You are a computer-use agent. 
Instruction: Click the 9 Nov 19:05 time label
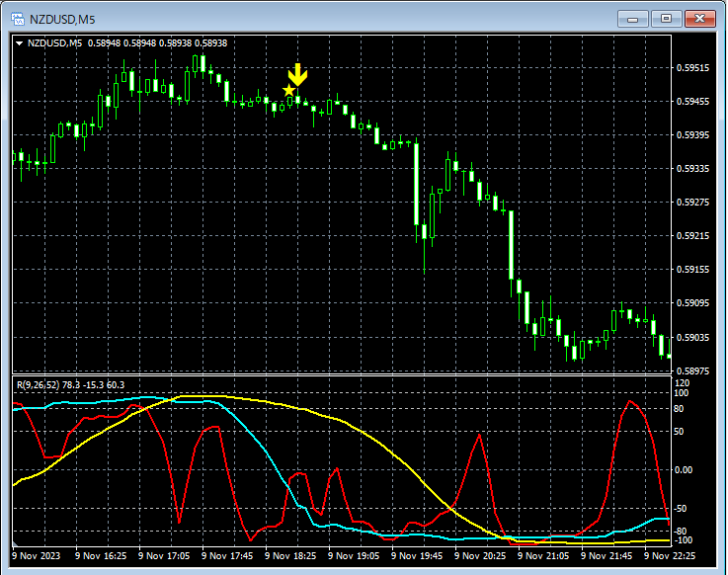354,555
